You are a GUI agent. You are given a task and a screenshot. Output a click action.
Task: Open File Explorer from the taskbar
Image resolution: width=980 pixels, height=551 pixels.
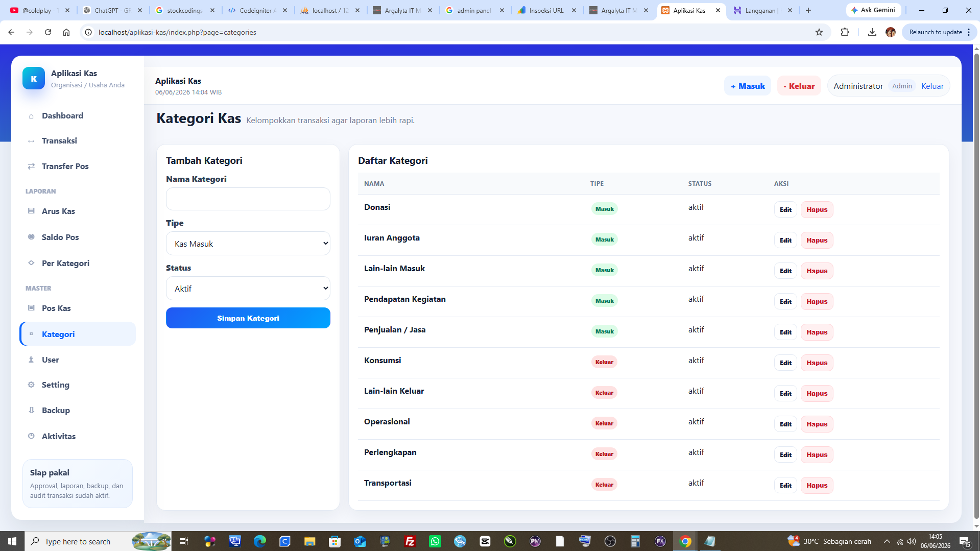click(310, 541)
